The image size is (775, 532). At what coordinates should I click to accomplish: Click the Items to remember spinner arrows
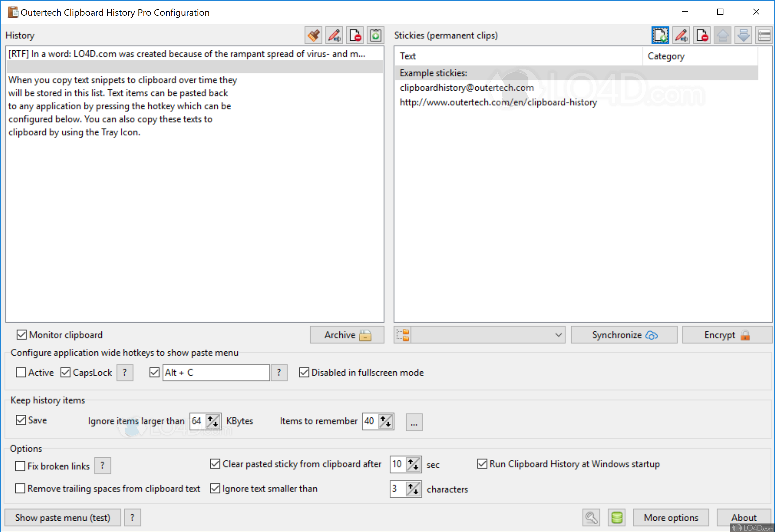click(x=386, y=421)
